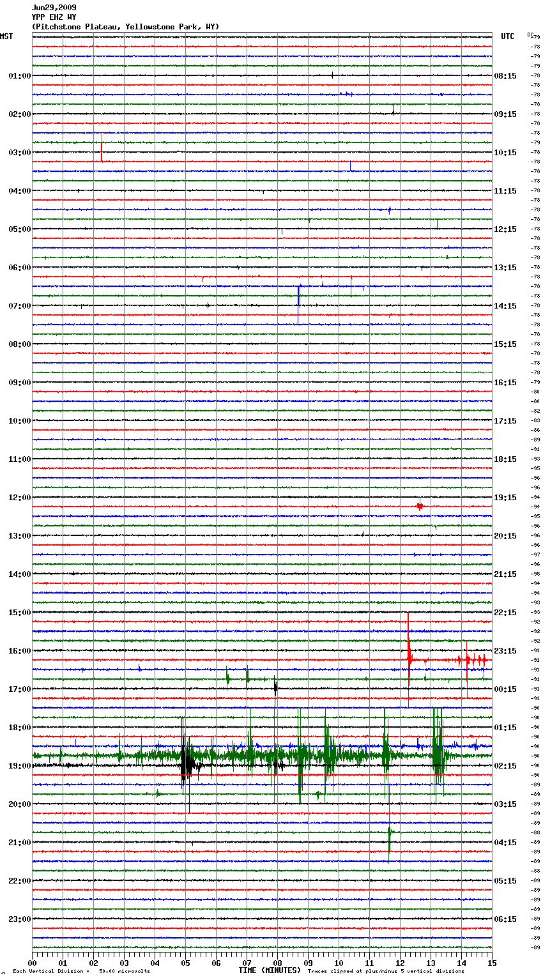Select the 05:00 MST time label
Screen dimensions: 543x980
20,229
